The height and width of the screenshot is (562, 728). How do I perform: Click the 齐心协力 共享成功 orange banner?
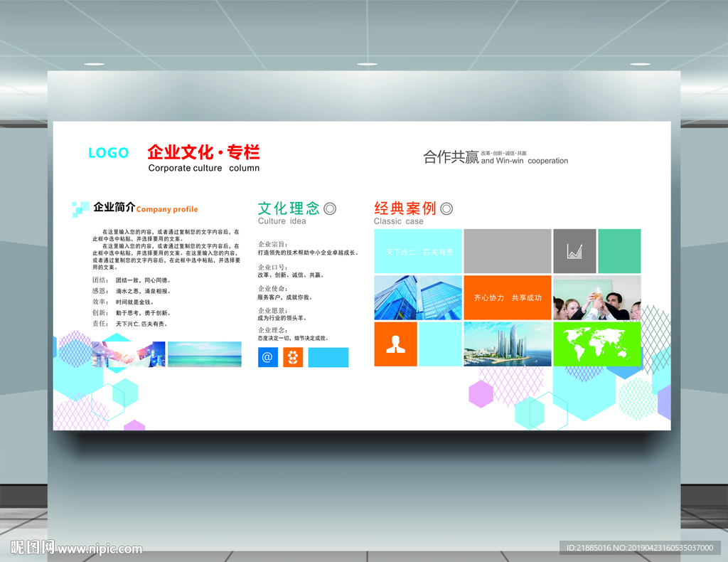pyautogui.click(x=508, y=298)
